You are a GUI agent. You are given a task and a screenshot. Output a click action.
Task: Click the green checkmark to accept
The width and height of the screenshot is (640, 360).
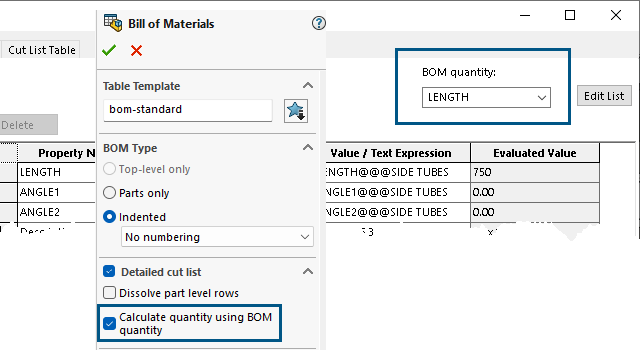[109, 50]
